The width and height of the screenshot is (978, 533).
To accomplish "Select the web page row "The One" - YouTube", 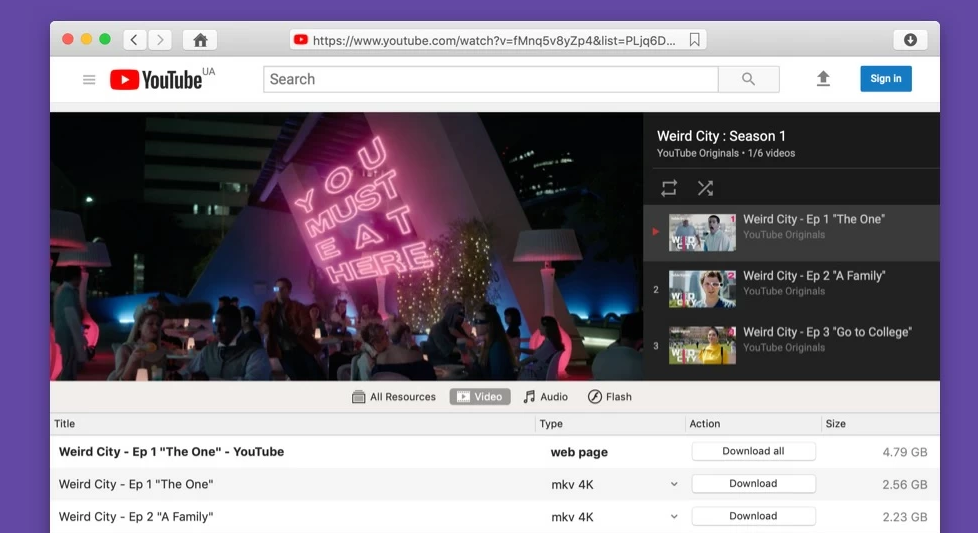I will coord(172,452).
